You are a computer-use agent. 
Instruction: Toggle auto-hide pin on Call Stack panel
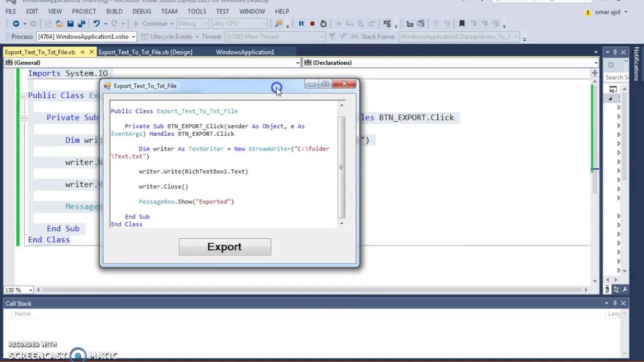614,303
